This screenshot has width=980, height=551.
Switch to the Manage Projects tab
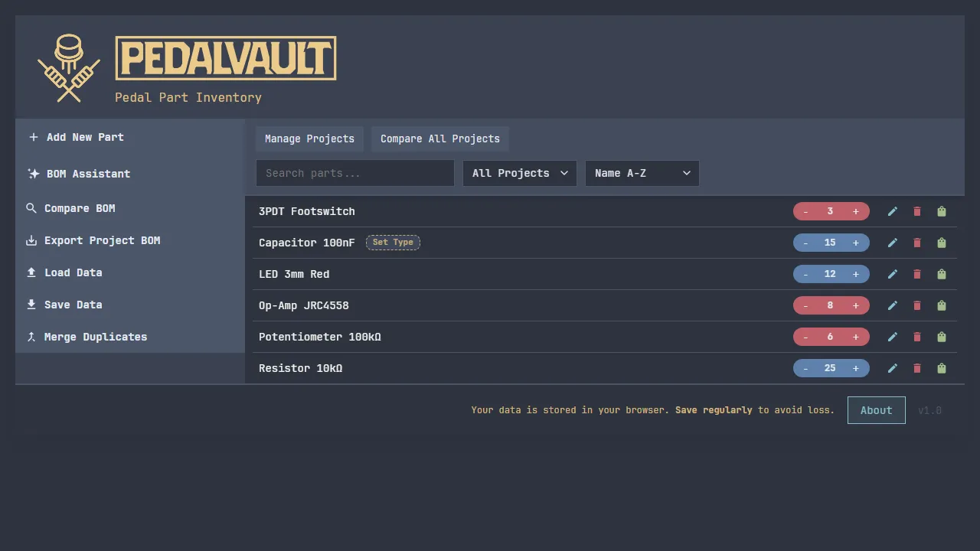309,139
